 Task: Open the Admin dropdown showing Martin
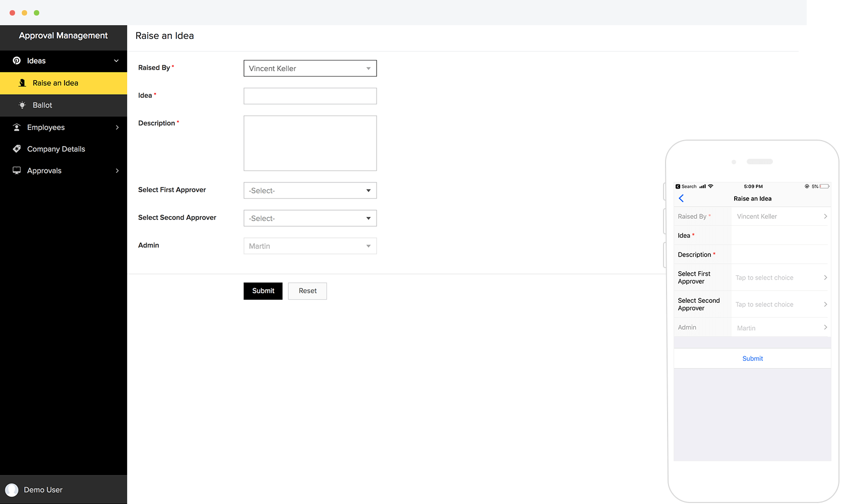click(310, 246)
